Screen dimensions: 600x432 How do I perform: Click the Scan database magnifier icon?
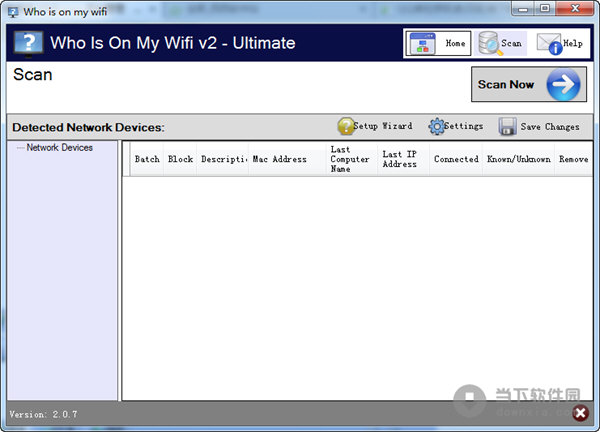(490, 43)
